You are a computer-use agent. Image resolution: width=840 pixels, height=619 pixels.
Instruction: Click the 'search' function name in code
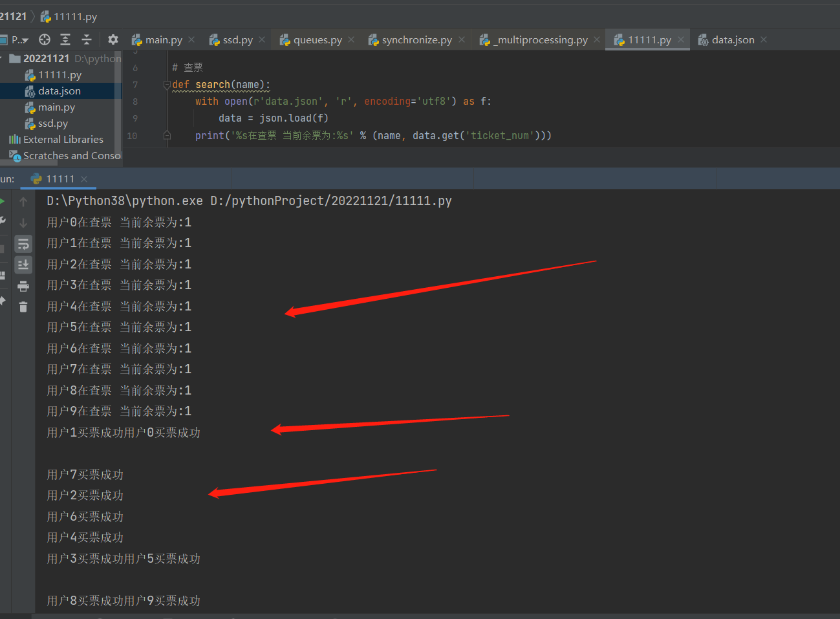pyautogui.click(x=213, y=85)
